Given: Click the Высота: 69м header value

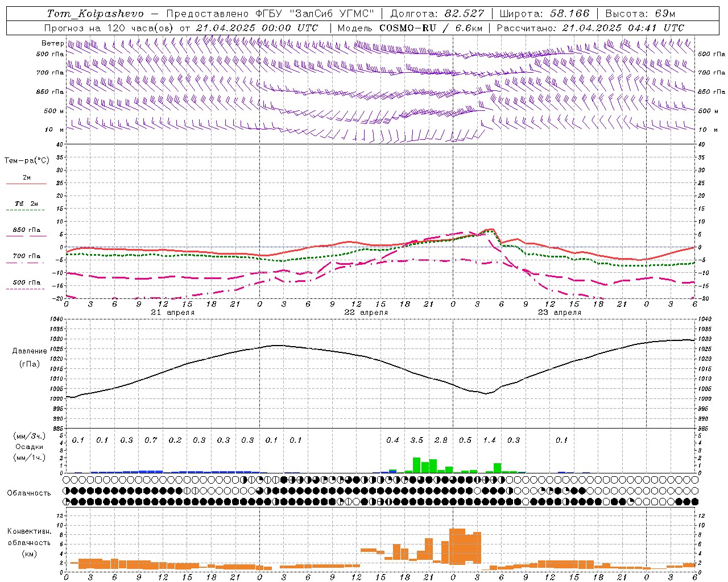Looking at the screenshot, I should tap(641, 14).
